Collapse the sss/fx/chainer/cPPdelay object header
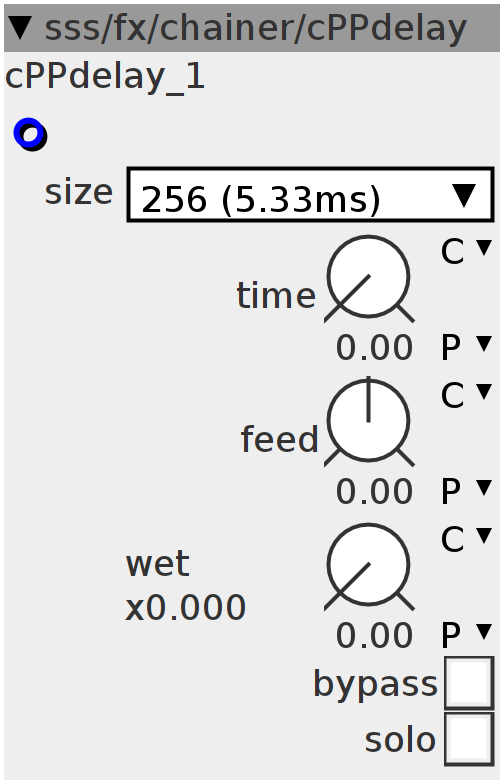The width and height of the screenshot is (504, 784). coord(21,27)
